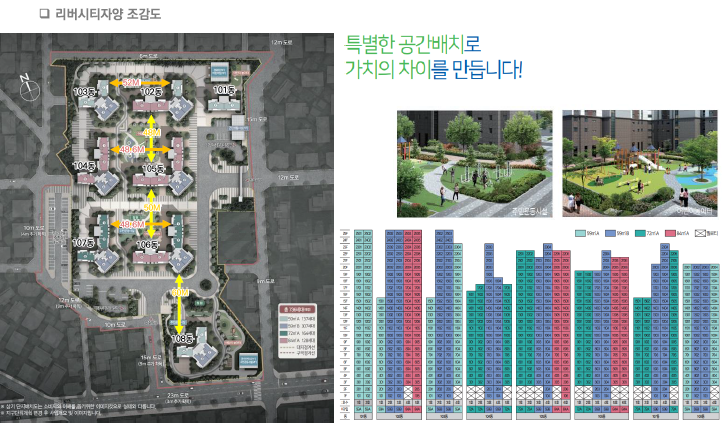Click headline text 가치의 차이를 만듭니다!

coord(434,70)
